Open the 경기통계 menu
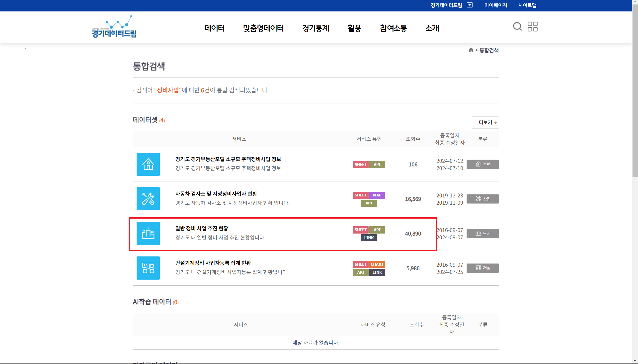The height and width of the screenshot is (364, 638). (316, 28)
